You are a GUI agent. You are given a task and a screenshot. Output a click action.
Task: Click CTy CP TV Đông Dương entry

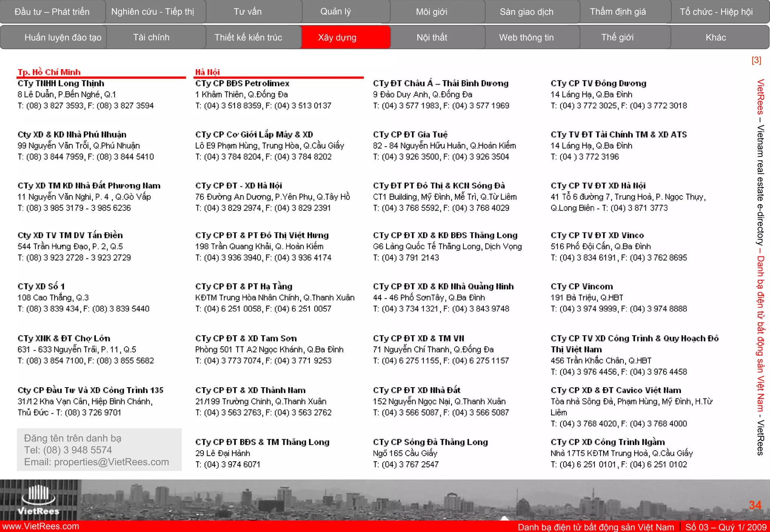click(599, 83)
